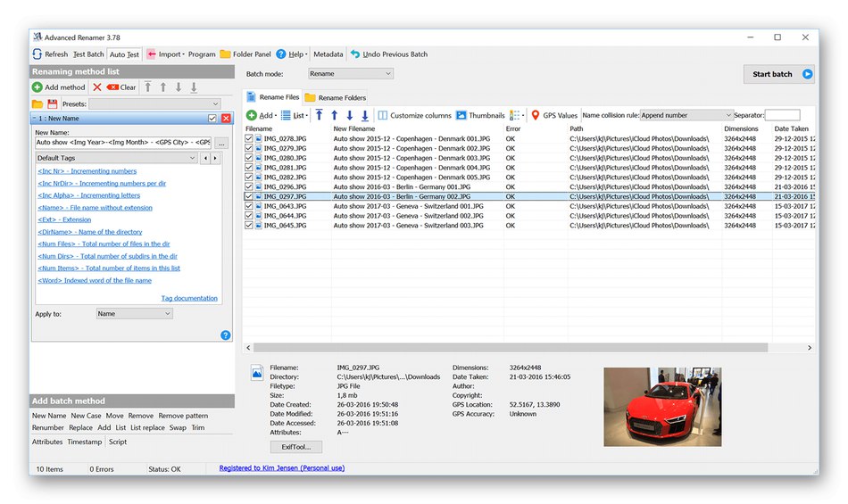Open the Tag documentation link
This screenshot has height=504, width=848.
tap(188, 299)
